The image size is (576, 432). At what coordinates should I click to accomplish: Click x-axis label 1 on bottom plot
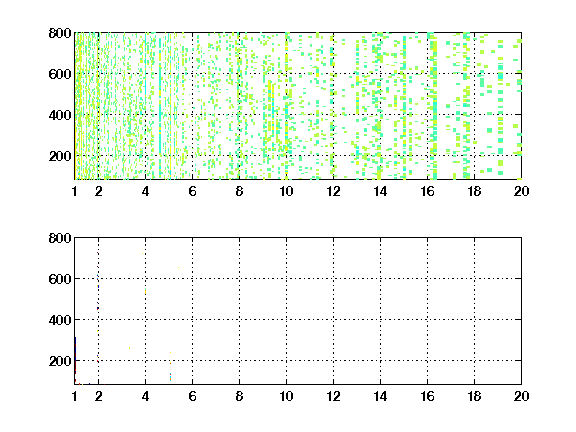(x=75, y=396)
